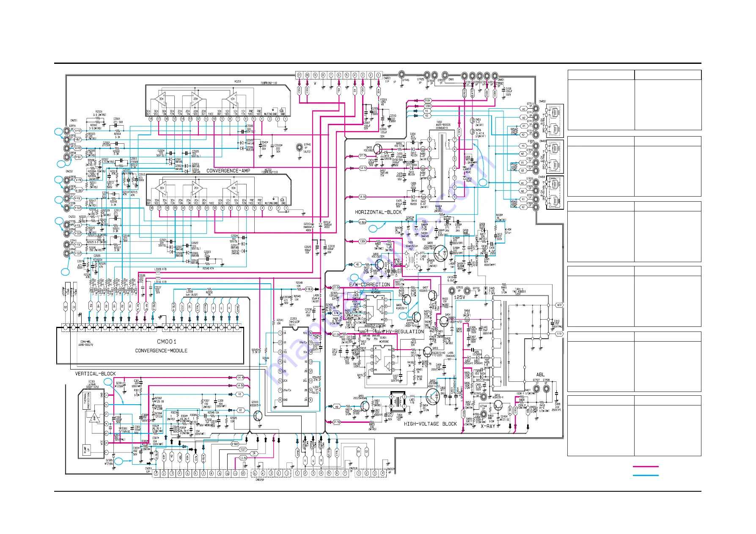Click the IC401 MC4558C op-amp package

(383, 359)
